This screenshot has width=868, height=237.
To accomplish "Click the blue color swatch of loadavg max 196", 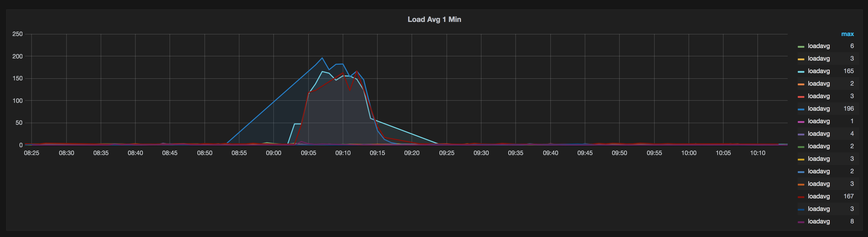I will tap(801, 109).
